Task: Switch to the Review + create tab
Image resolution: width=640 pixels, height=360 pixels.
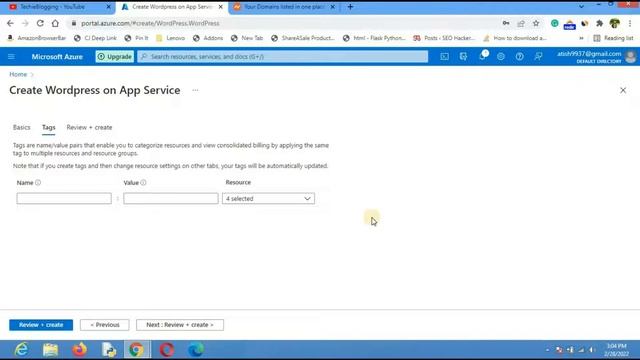Action: 89,127
